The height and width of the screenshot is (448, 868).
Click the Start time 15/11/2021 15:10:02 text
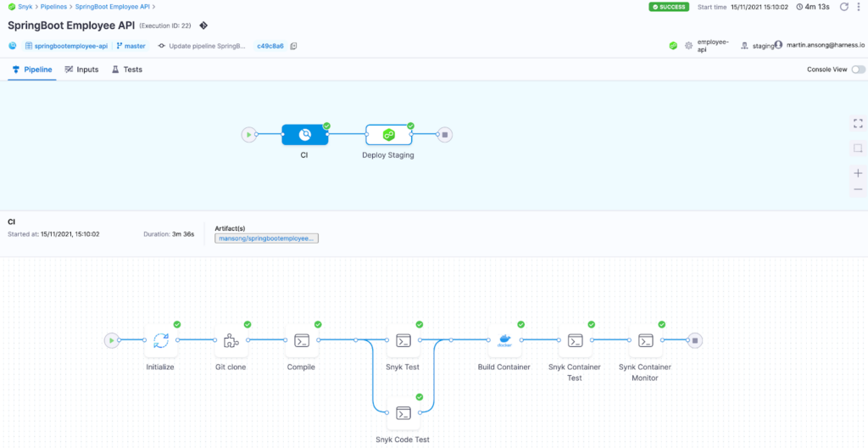(x=743, y=7)
